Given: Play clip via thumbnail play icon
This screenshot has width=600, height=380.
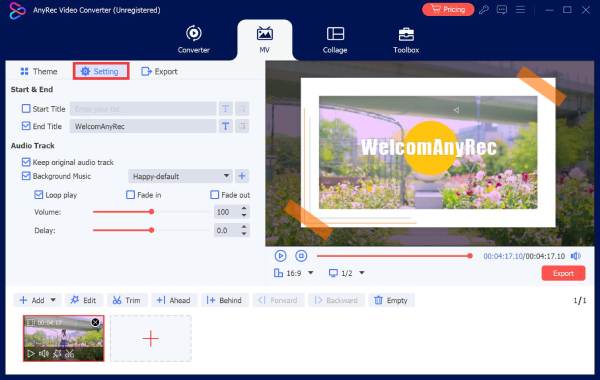Looking at the screenshot, I should coord(31,354).
